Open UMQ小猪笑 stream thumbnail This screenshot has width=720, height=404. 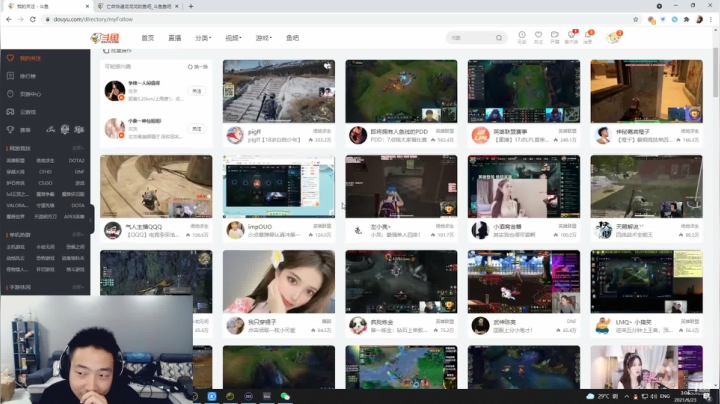tap(647, 281)
